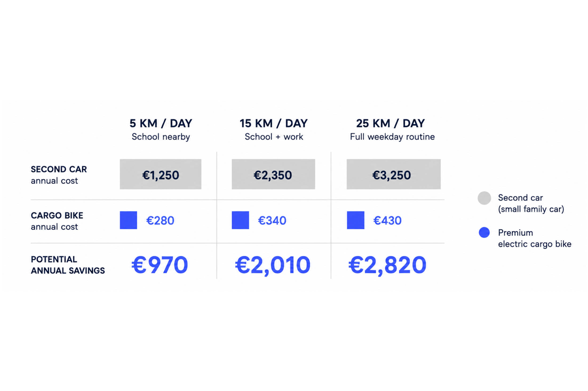Screen dimensions: 588x391
Task: Click the 5 KM / DAY column header
Action: pos(161,123)
